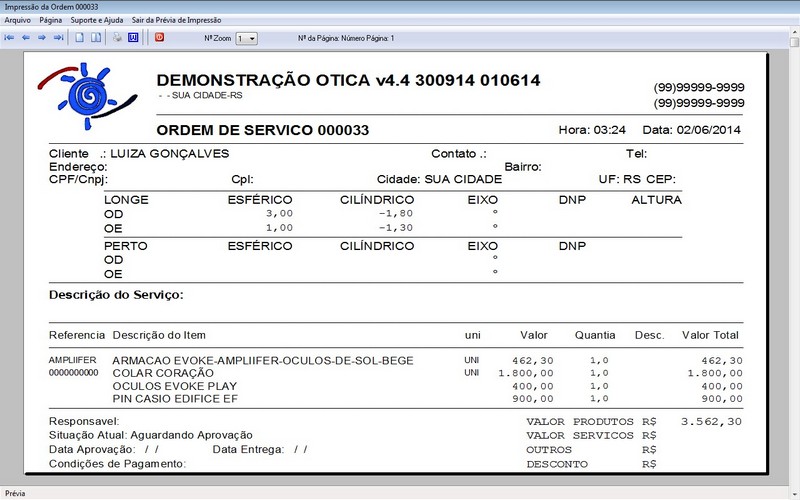
Task: Click the products total 3.562,30
Action: click(711, 422)
